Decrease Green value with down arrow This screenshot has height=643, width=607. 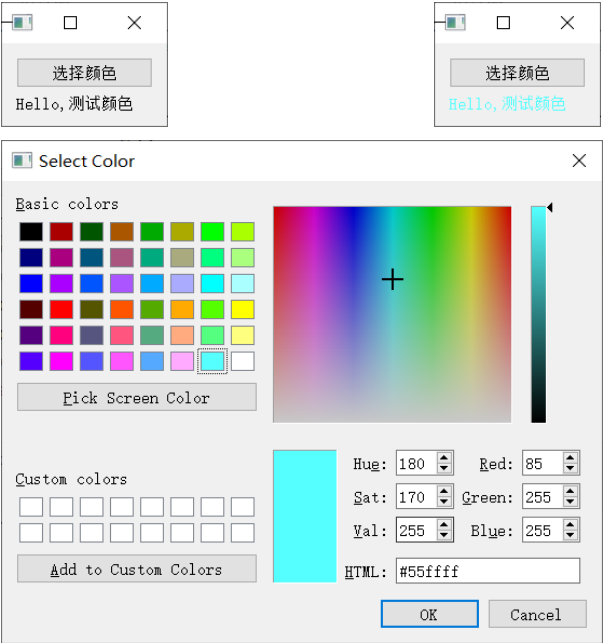[570, 502]
